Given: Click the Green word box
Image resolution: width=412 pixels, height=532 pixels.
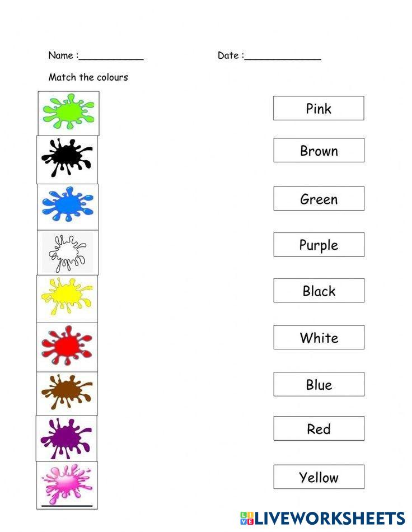Looking at the screenshot, I should [x=319, y=199].
